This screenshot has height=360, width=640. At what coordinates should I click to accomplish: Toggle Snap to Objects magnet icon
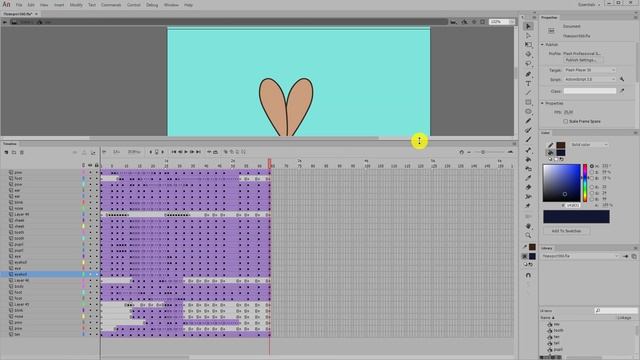528,276
